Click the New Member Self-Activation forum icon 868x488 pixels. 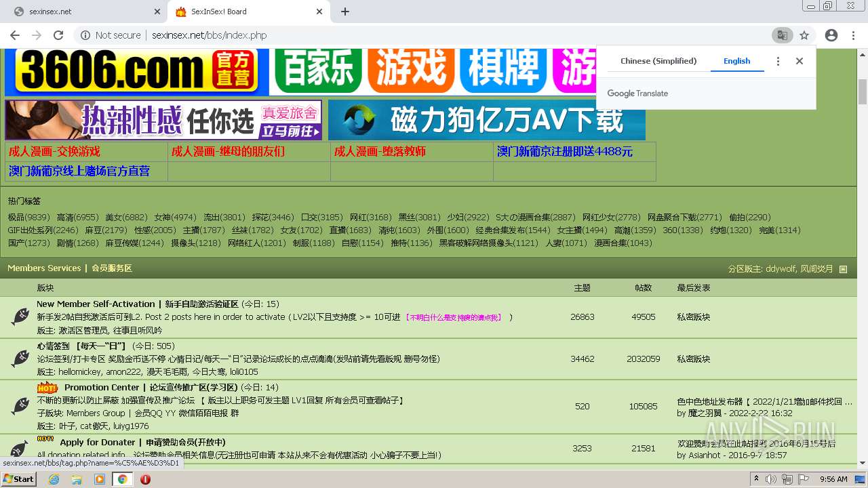click(20, 317)
